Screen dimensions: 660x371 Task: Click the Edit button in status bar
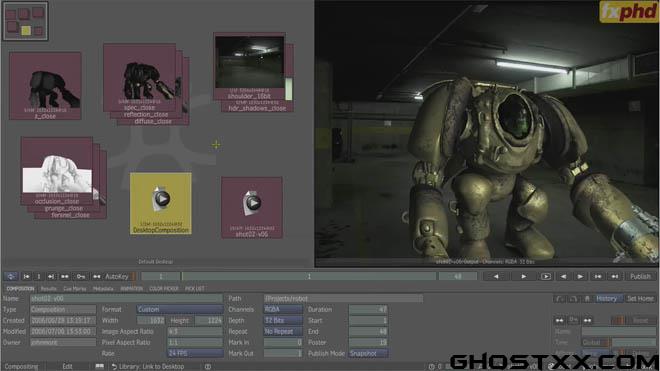[x=67, y=366]
